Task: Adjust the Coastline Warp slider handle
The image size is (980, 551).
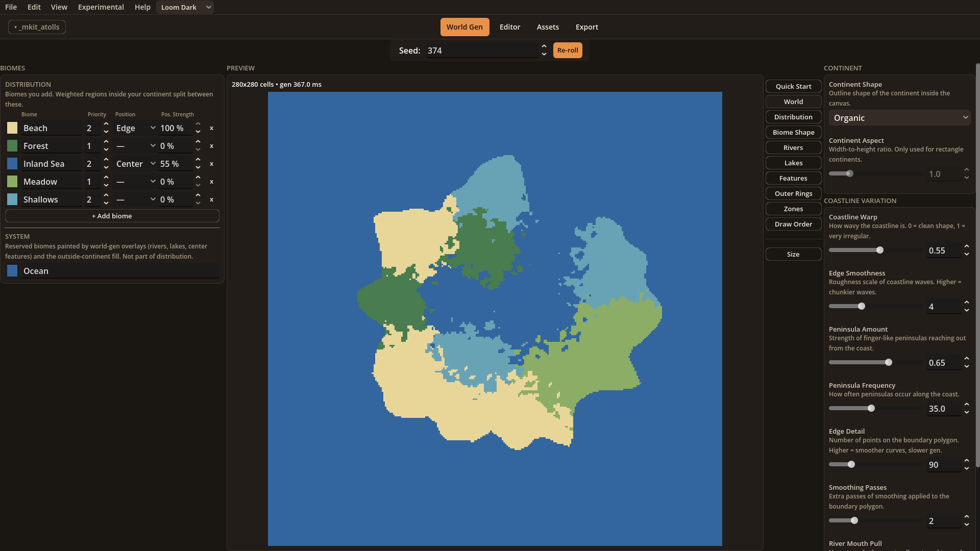Action: [879, 250]
